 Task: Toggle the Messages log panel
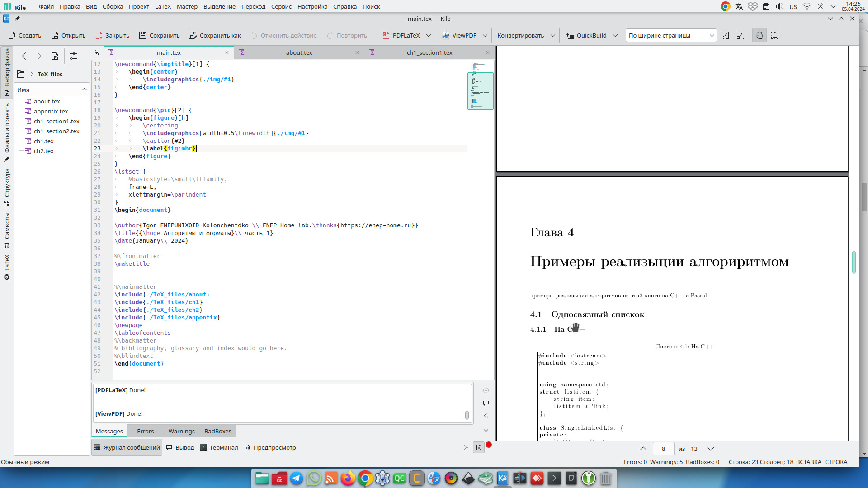[127, 447]
